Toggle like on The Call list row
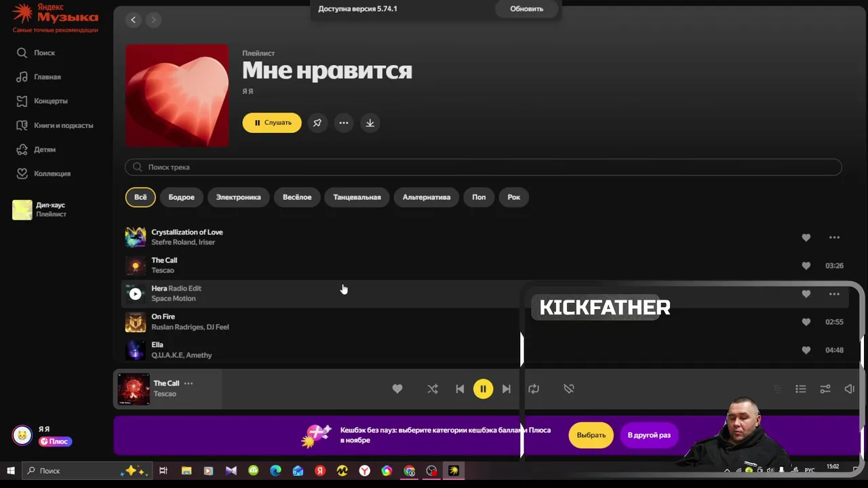 pyautogui.click(x=806, y=266)
